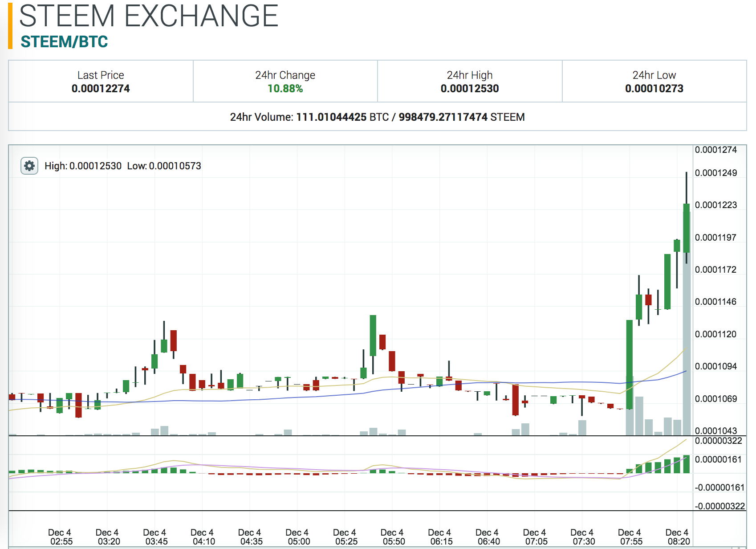The image size is (756, 549).
Task: Click price axis label 0.0001274
Action: tap(716, 150)
